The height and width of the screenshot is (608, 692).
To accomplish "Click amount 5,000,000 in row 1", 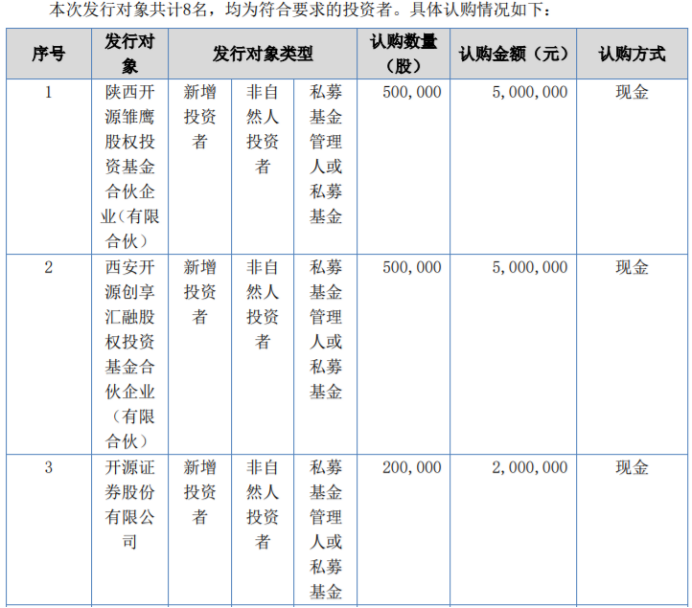I will point(530,92).
